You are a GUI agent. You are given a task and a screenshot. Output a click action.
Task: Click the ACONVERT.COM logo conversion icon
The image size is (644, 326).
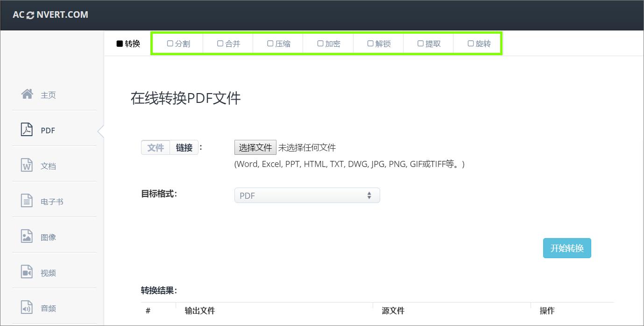pyautogui.click(x=29, y=14)
